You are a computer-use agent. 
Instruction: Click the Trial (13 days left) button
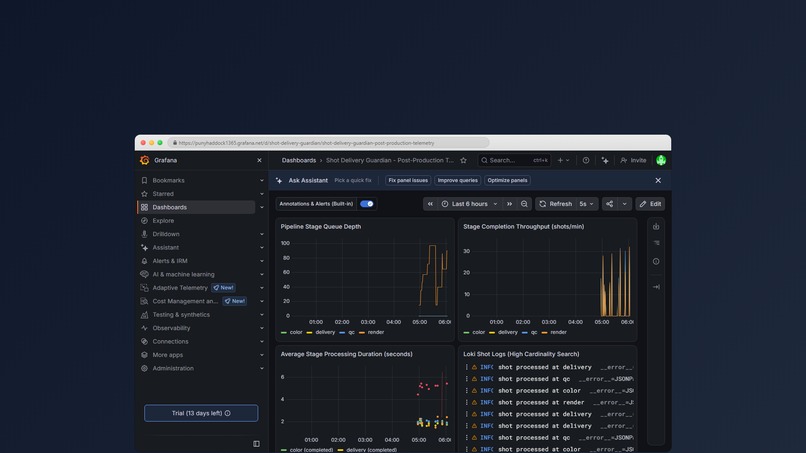(x=201, y=413)
